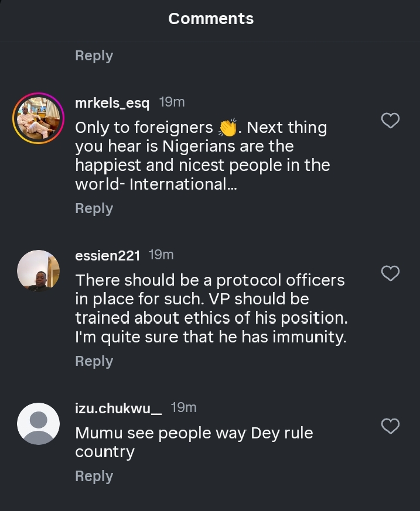Open mrkels_esq's profile picture with story ring
The image size is (420, 511).
pos(38,119)
